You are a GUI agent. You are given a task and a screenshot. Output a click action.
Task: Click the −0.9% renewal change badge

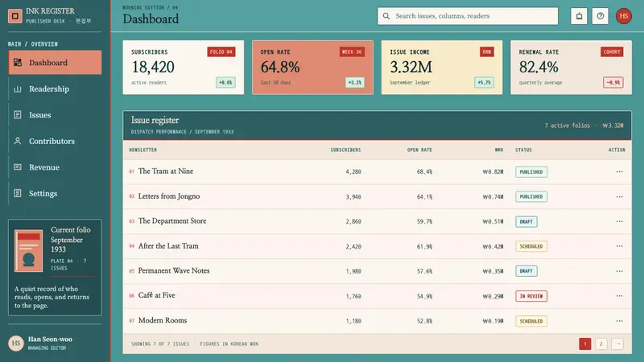click(x=613, y=83)
